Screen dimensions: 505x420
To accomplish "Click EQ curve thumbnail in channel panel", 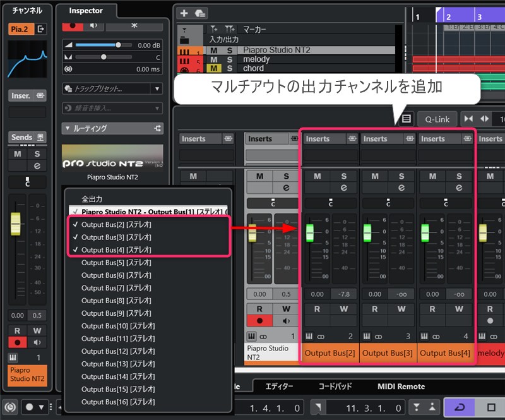I will 27,59.
